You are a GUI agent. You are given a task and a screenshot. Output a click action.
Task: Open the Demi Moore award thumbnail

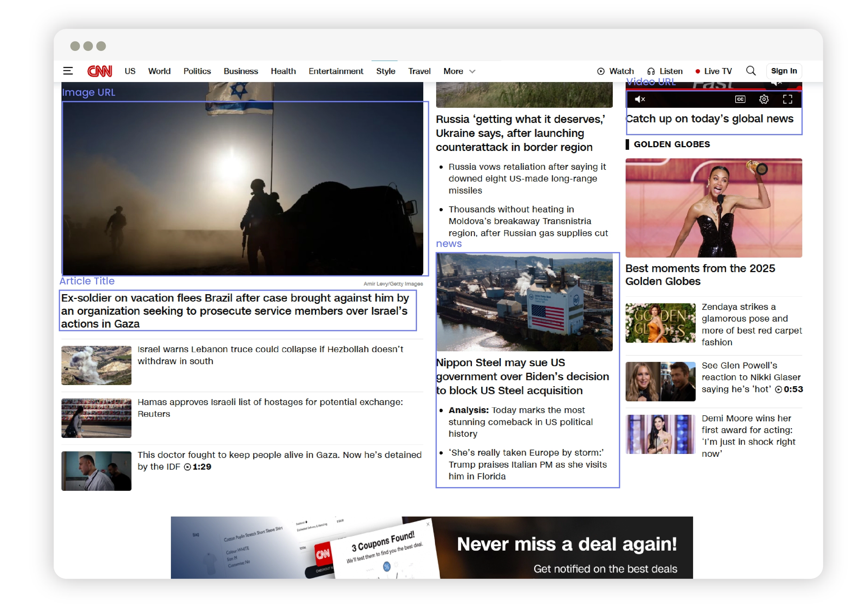pos(661,434)
